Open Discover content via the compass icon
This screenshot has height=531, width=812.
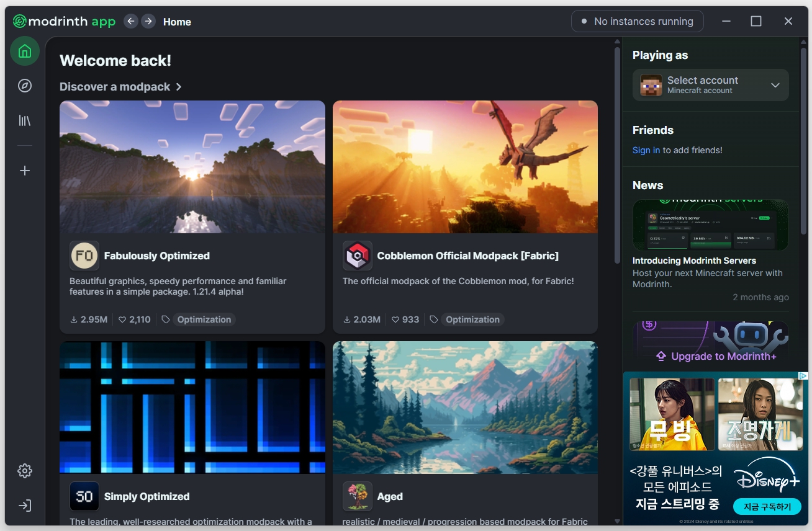point(25,86)
